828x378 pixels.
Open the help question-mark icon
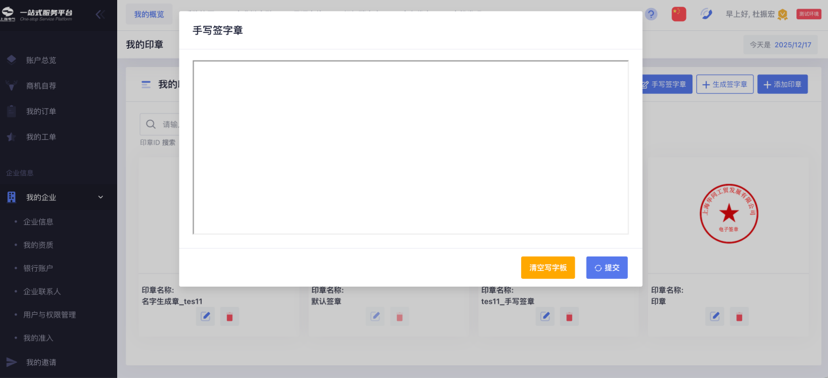coord(651,14)
